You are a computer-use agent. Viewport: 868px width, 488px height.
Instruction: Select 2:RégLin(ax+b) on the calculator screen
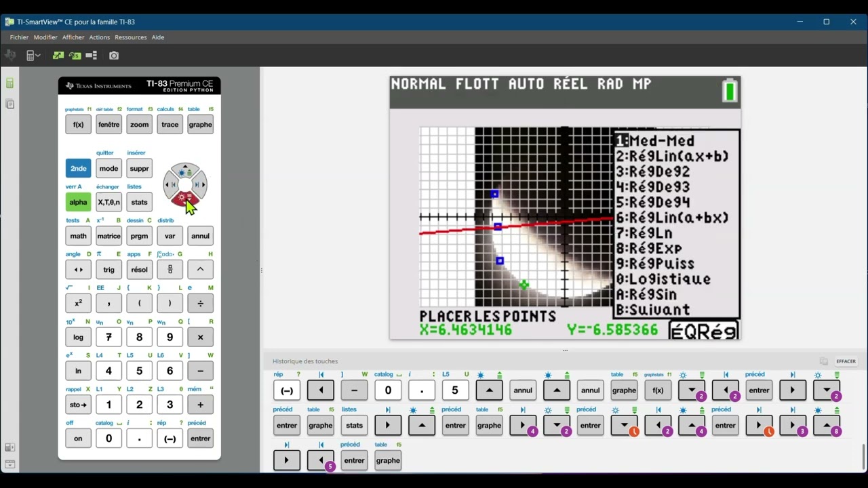tap(672, 157)
